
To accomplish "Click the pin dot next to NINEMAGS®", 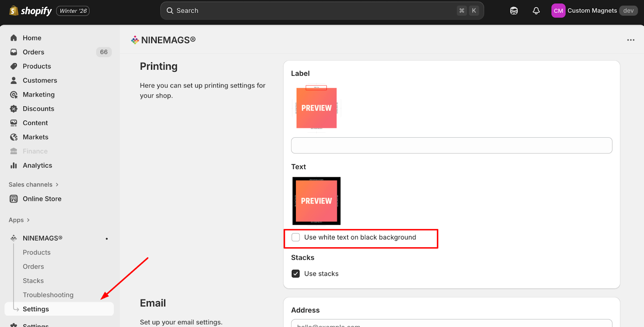I will 107,239.
